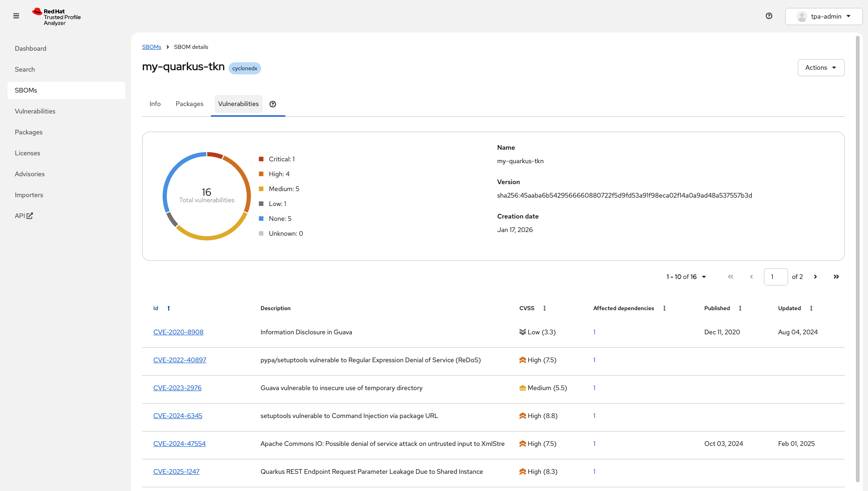Click the page number input field
The image size is (868, 491).
point(775,277)
